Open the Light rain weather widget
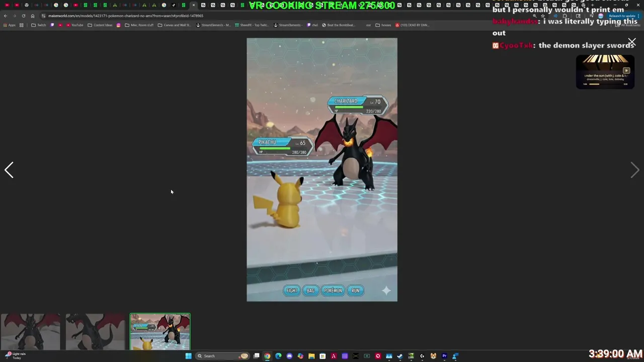Screen dimensions: 644x362 click(15, 355)
